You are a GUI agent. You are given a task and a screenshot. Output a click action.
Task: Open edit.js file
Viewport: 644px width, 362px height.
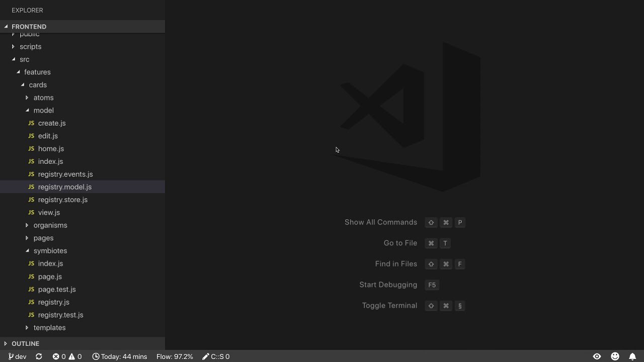[x=83, y=136]
